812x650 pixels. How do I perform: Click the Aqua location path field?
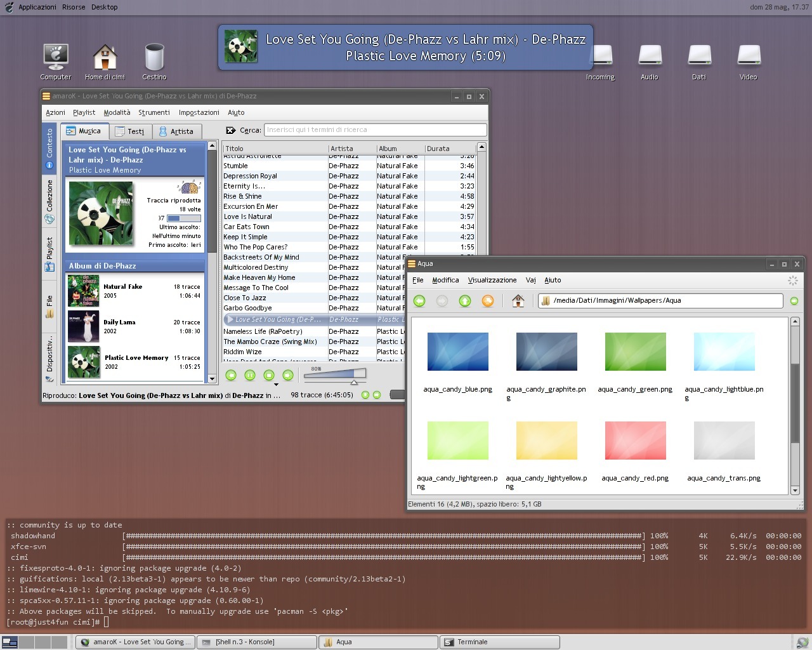(x=660, y=300)
